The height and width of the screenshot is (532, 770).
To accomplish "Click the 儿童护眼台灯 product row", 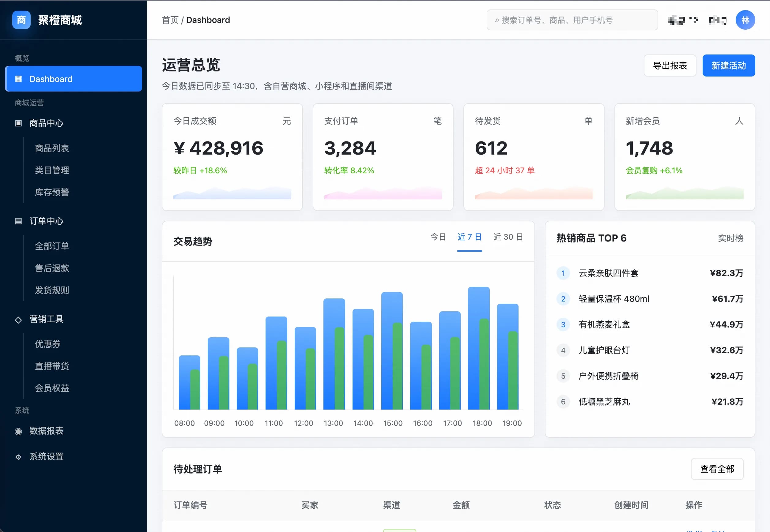I will pyautogui.click(x=650, y=350).
